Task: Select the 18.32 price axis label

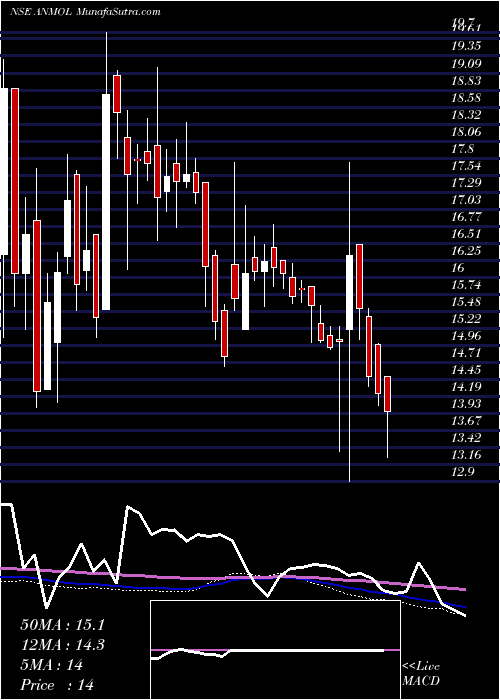Action: click(x=467, y=115)
